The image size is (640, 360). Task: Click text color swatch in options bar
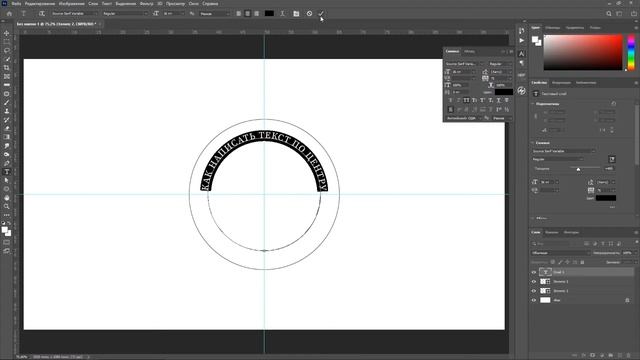(269, 13)
